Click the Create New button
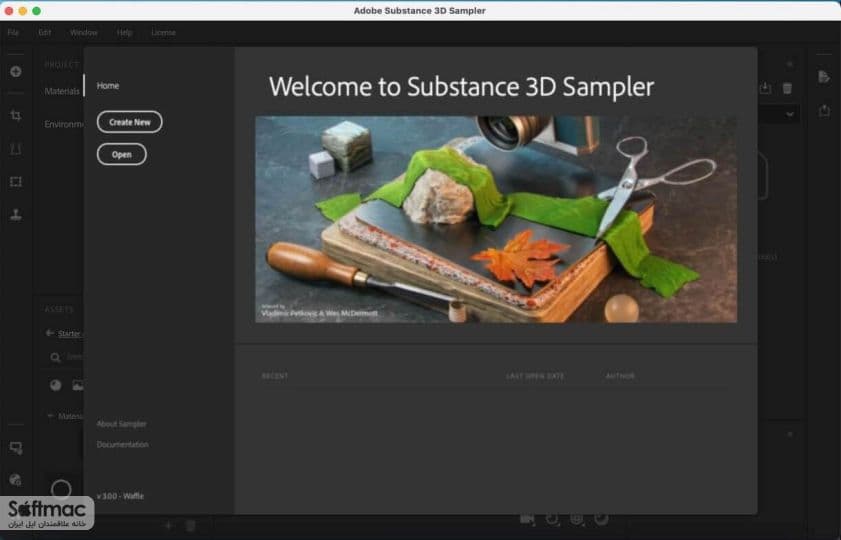 pos(129,122)
